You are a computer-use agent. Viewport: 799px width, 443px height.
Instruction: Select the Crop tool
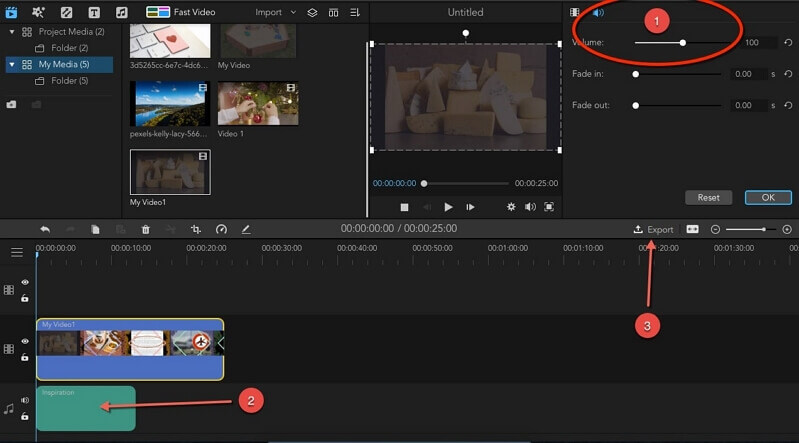click(x=196, y=229)
